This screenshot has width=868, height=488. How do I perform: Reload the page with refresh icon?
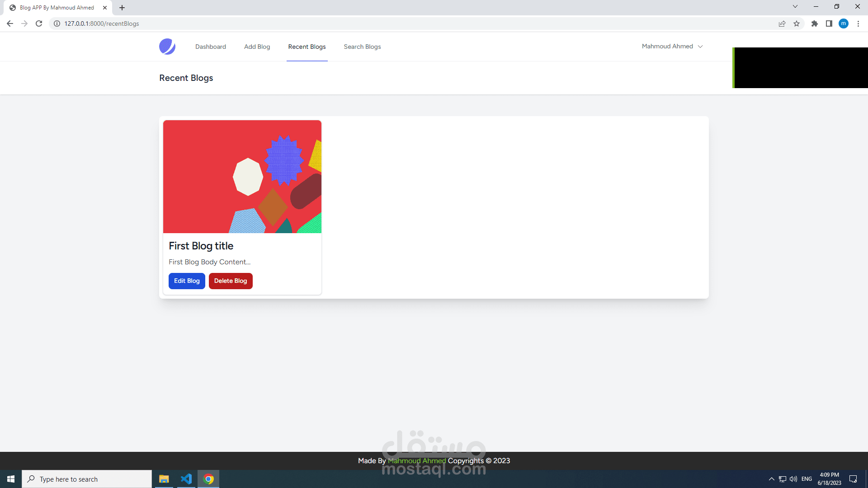point(39,23)
